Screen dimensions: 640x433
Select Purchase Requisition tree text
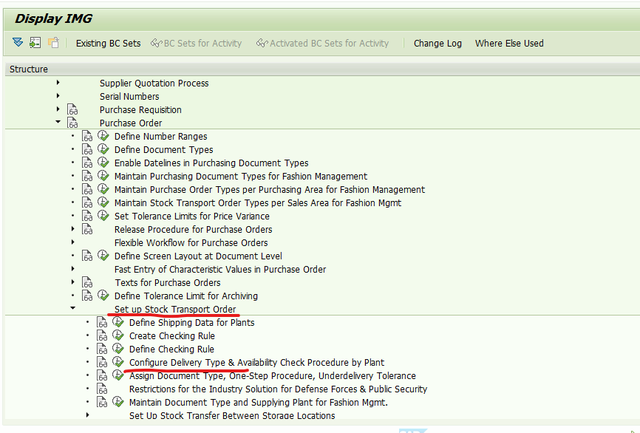tap(140, 110)
